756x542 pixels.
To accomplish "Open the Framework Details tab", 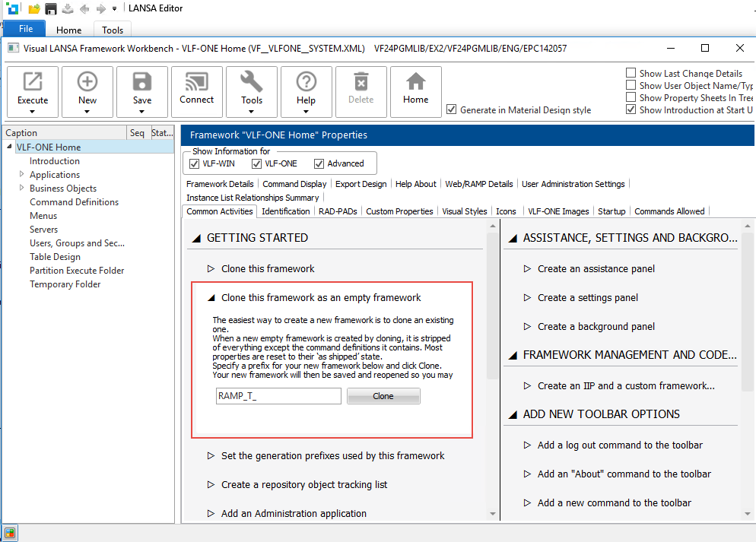I will pyautogui.click(x=220, y=184).
